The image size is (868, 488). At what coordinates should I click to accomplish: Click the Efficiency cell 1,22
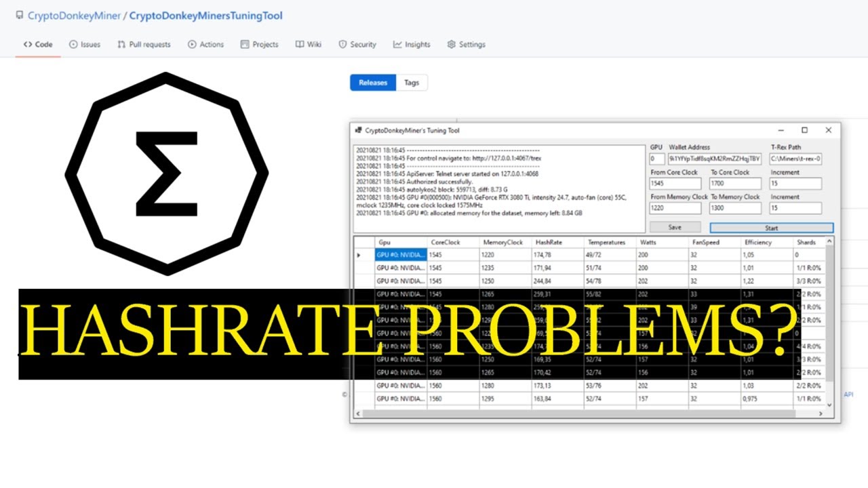(766, 281)
